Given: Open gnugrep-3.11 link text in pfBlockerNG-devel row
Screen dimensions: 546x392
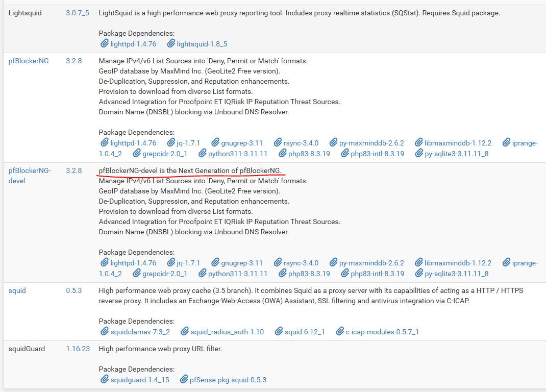Looking at the screenshot, I should 242,263.
